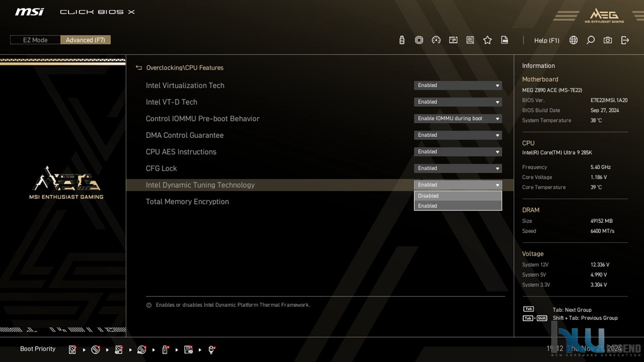This screenshot has height=362, width=644.
Task: Change language using the globe icon
Action: 574,40
